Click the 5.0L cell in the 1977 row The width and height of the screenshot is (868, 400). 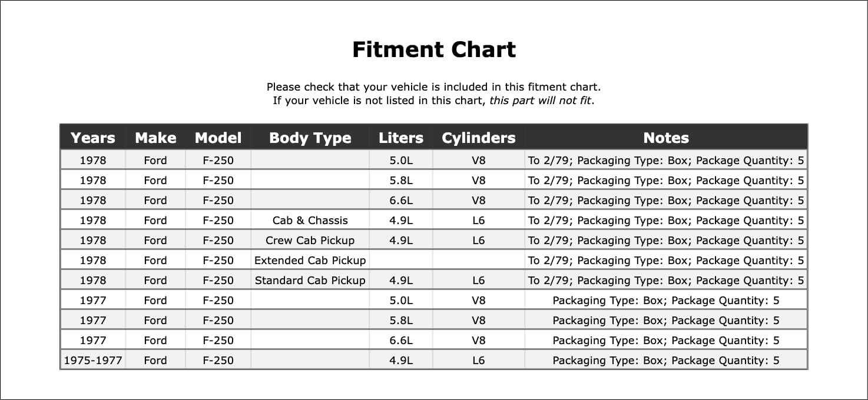coord(401,301)
